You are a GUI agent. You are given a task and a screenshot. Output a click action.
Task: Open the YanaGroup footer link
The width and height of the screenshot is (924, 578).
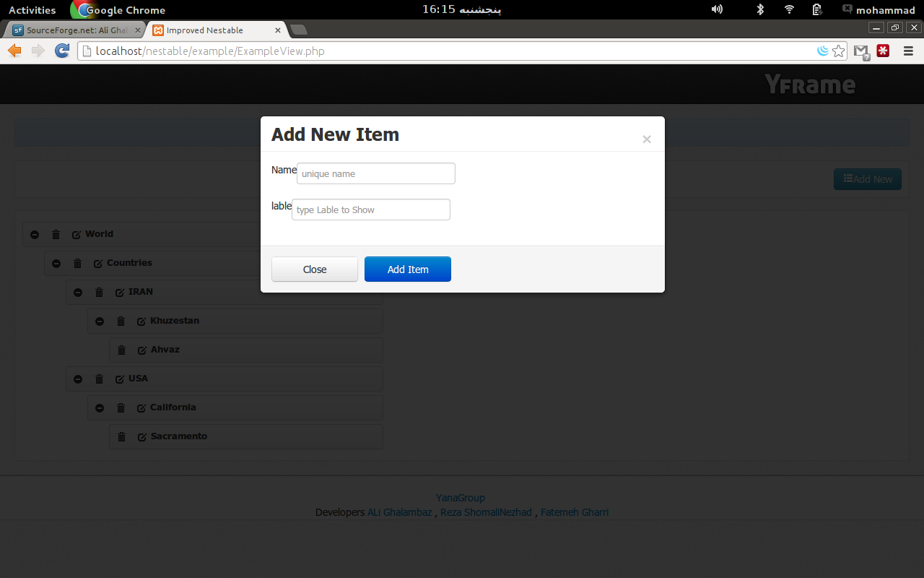pyautogui.click(x=461, y=498)
